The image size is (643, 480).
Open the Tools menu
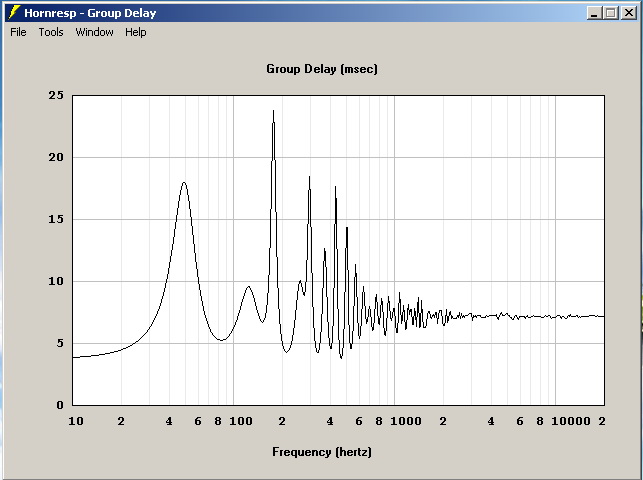pos(51,32)
